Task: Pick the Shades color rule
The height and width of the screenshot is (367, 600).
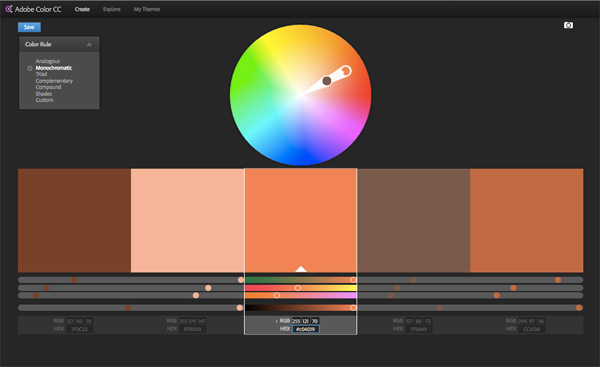Action: click(x=44, y=94)
